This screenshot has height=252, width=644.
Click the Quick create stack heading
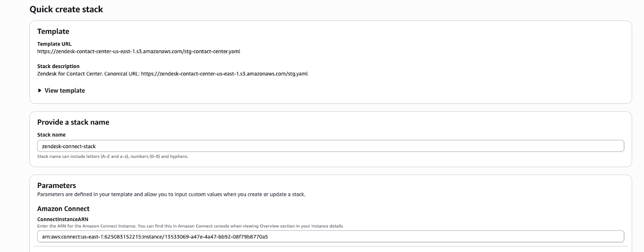pos(66,9)
